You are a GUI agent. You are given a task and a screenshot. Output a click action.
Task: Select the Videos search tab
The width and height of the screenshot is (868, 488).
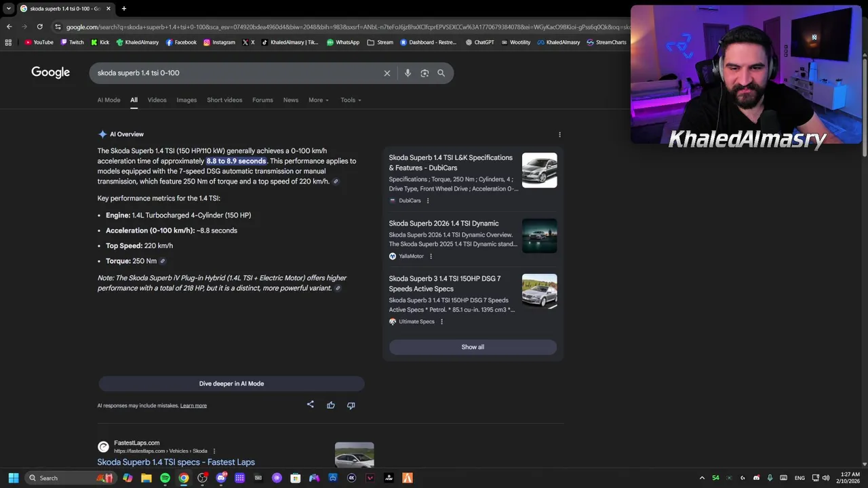(x=157, y=100)
